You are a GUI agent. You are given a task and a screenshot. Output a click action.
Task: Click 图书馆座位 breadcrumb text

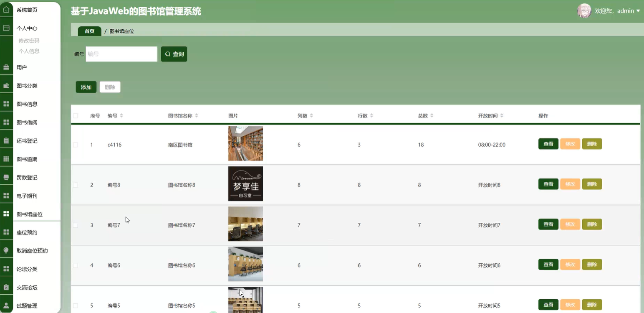(x=122, y=31)
